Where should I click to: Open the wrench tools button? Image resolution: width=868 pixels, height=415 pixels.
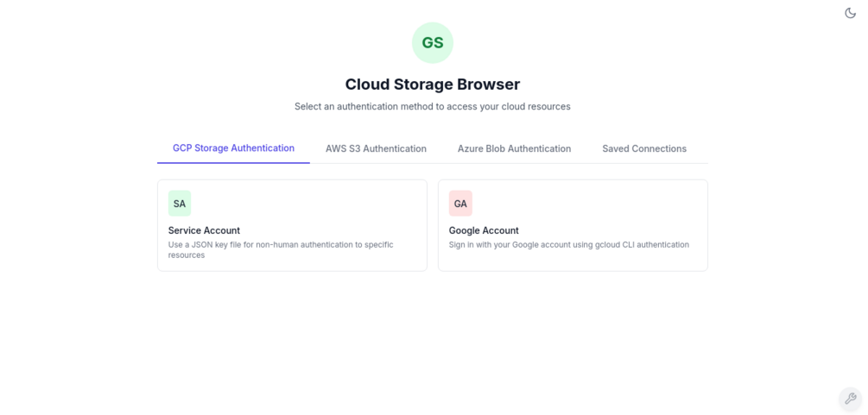850,399
